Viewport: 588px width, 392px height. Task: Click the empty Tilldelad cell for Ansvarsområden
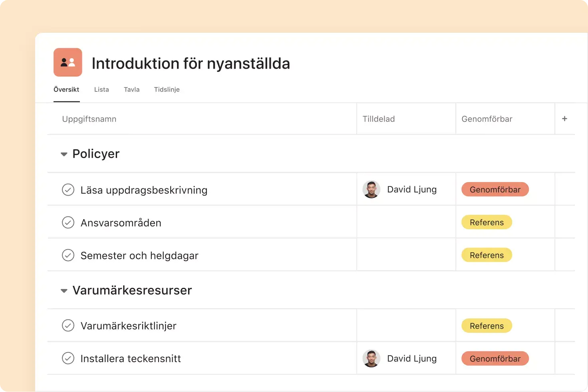tap(406, 222)
